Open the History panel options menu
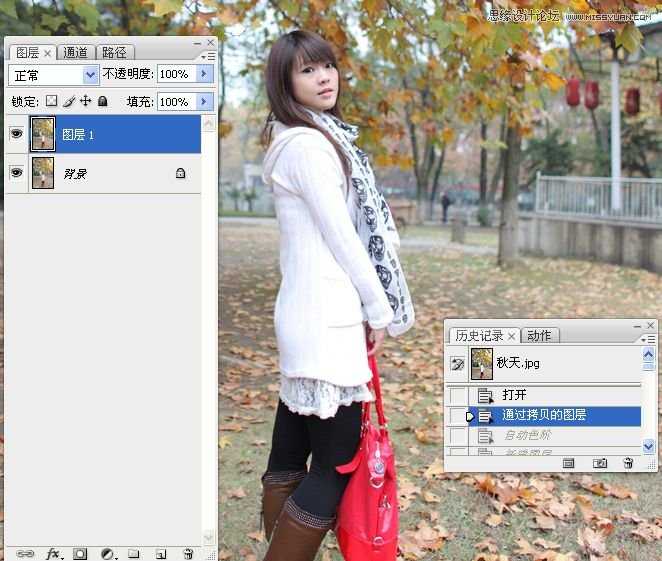 (648, 339)
